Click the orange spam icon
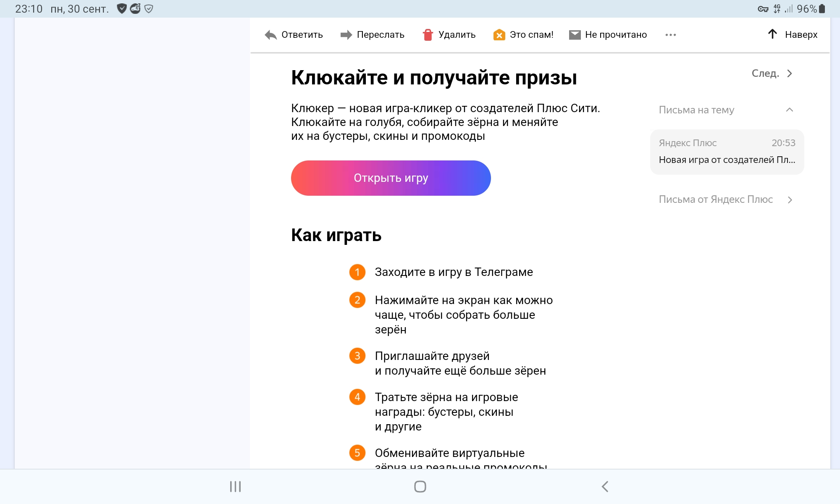The image size is (840, 504). (499, 35)
